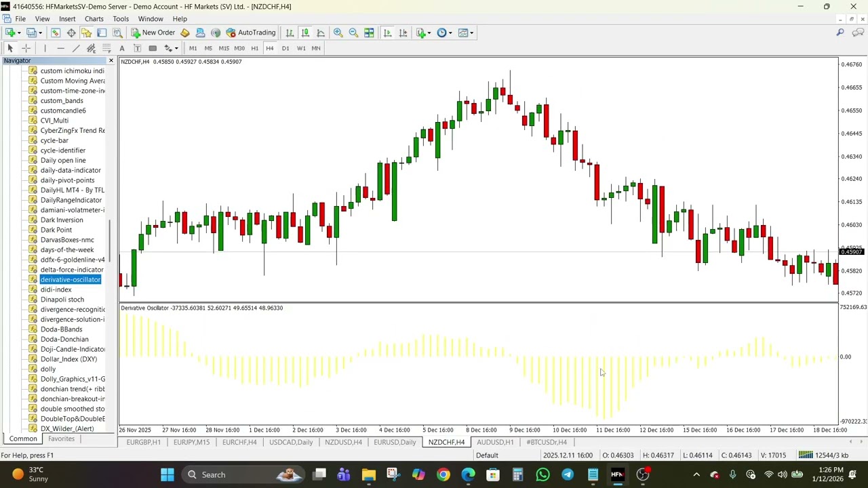Close the Navigator panel

111,61
